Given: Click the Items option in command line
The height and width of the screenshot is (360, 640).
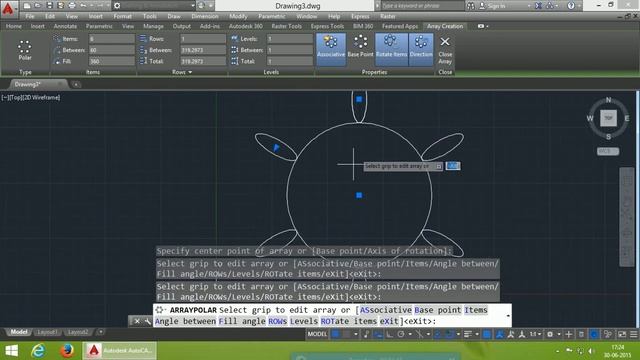Looking at the screenshot, I should point(476,310).
